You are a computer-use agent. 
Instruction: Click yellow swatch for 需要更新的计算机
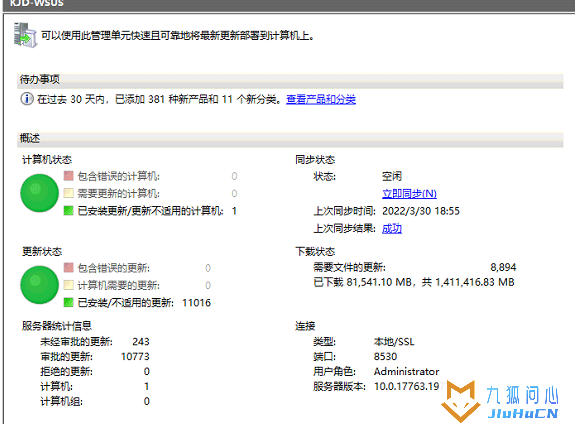tap(69, 193)
